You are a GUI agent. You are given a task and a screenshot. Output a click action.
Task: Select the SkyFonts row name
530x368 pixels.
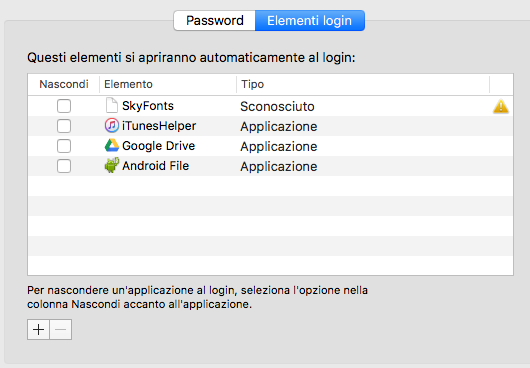click(x=148, y=106)
